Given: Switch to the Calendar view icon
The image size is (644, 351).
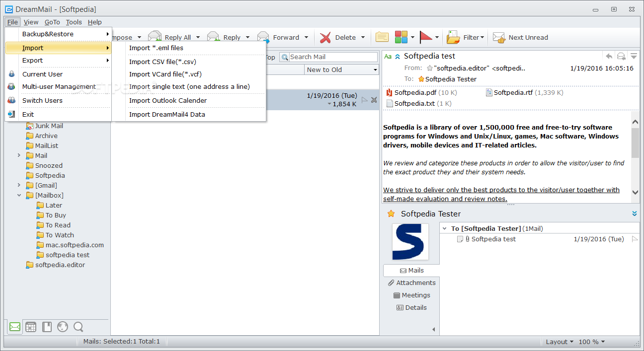Looking at the screenshot, I should (x=31, y=327).
